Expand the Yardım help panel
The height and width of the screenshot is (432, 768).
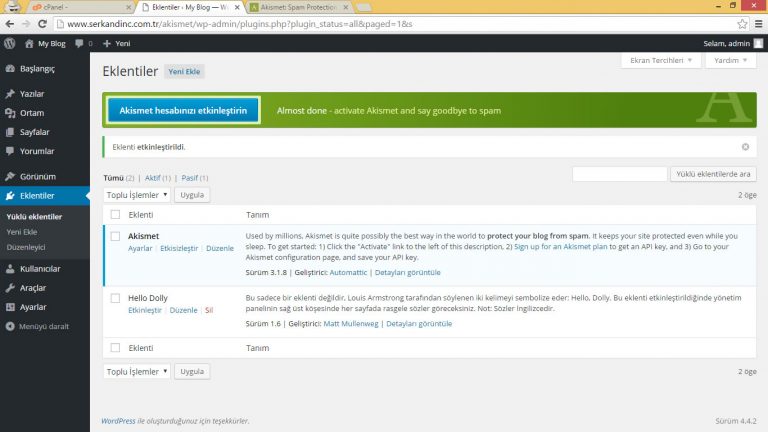pyautogui.click(x=730, y=60)
